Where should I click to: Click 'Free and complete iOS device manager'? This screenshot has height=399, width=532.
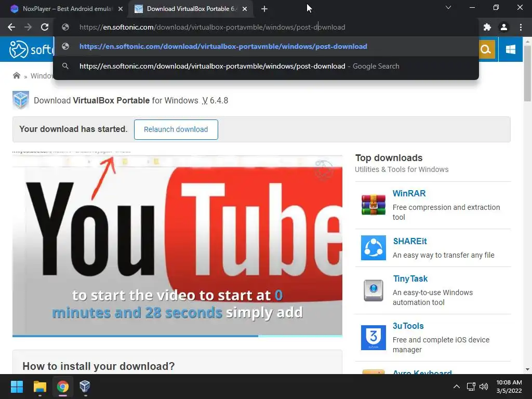pos(441,345)
